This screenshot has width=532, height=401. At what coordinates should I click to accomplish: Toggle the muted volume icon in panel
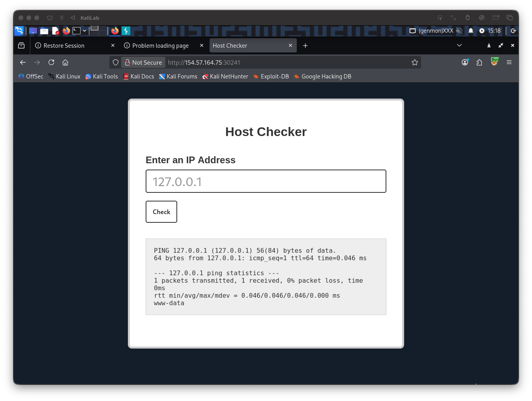[459, 31]
